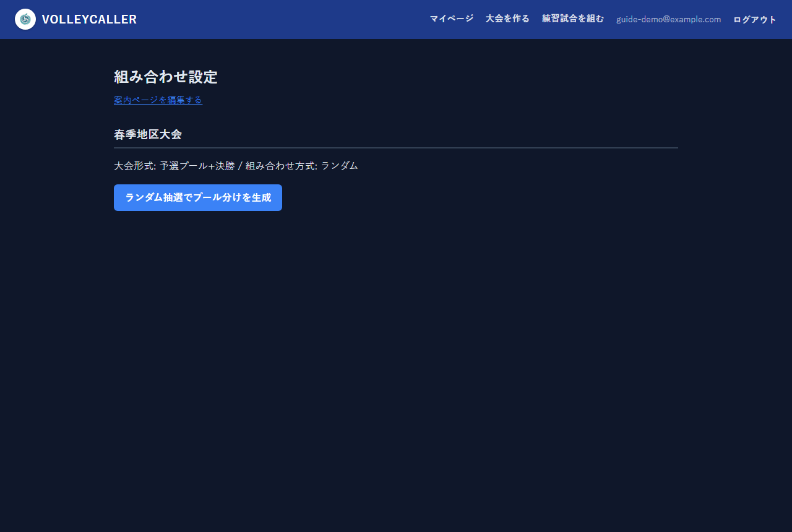Click the guide-demo@example.com account text

669,19
